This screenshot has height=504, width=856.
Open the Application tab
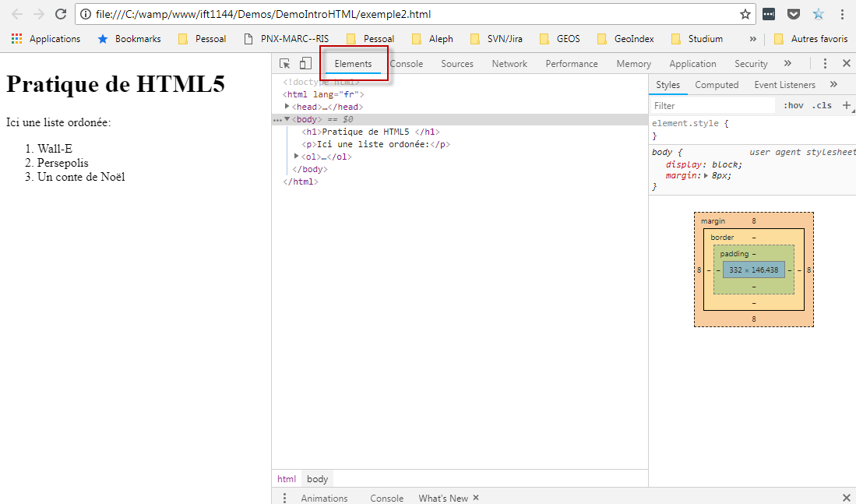pos(692,64)
